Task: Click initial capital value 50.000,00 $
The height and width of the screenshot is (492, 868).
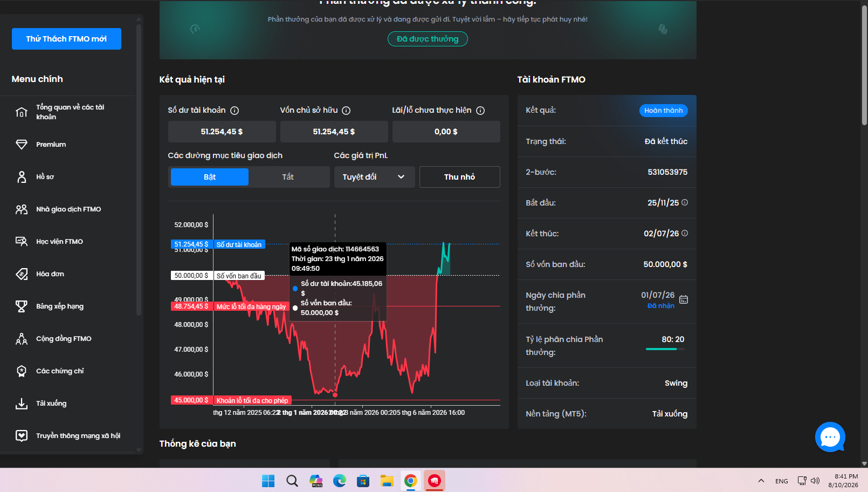Action: [665, 264]
